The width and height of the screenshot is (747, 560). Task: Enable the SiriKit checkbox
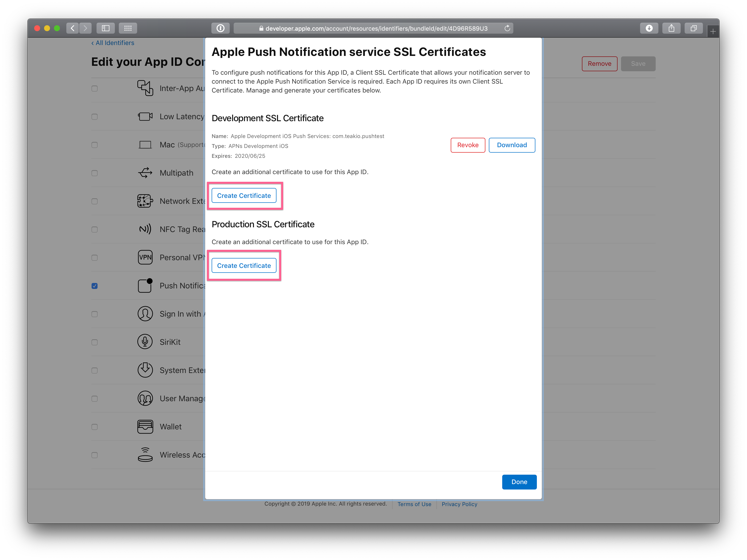pos(95,342)
